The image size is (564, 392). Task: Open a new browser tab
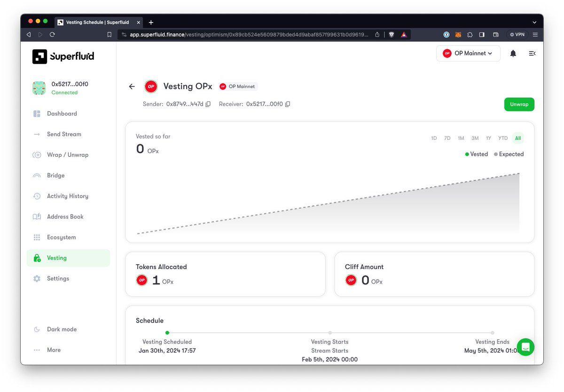tap(151, 22)
